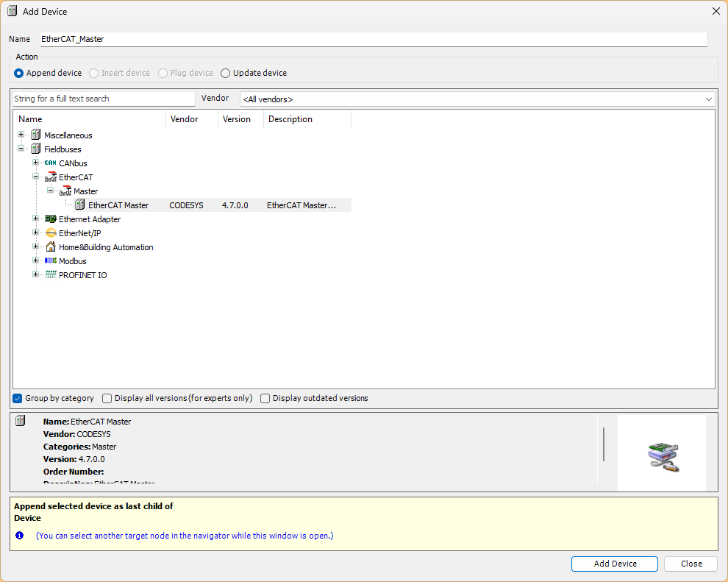Expand the CANbus tree node
This screenshot has height=582, width=728.
[x=36, y=163]
